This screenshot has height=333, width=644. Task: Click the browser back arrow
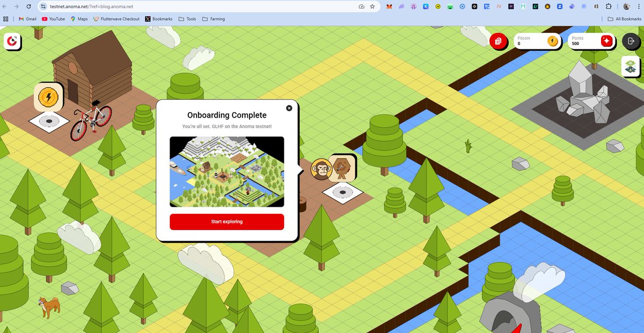pyautogui.click(x=5, y=6)
